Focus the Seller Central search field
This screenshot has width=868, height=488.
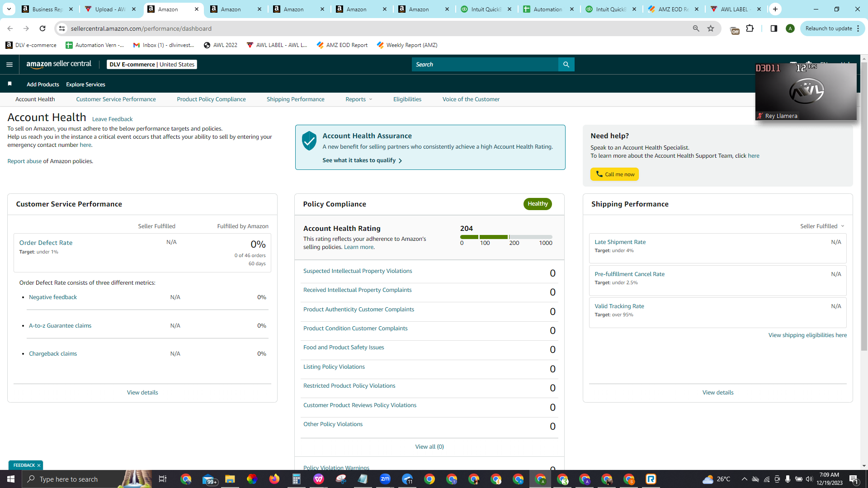tap(485, 65)
